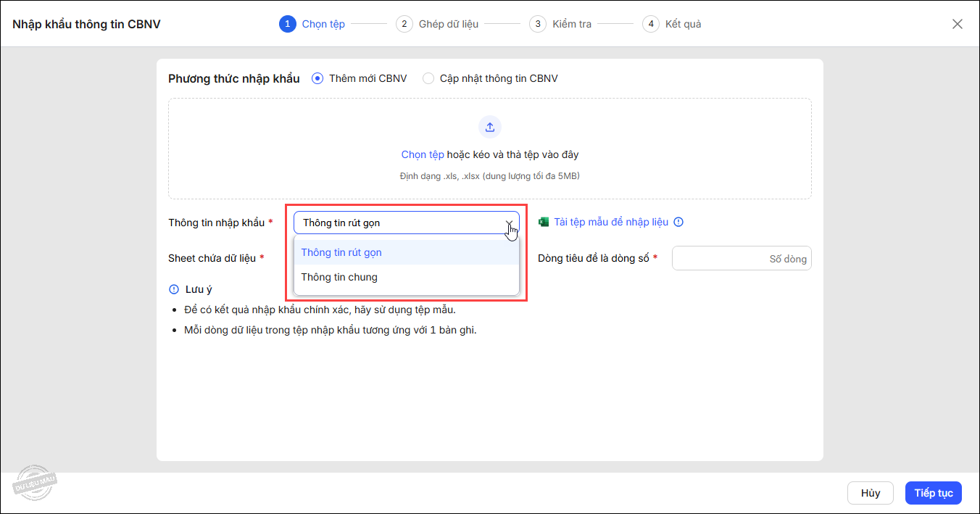Click the Chọn tệp upload link

(422, 154)
